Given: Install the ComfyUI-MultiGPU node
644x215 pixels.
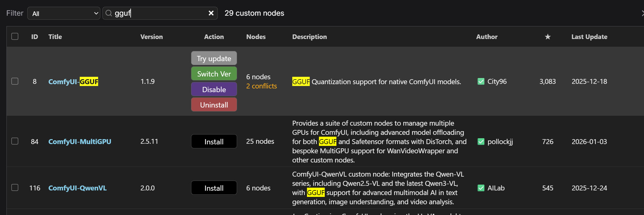Looking at the screenshot, I should click(214, 142).
